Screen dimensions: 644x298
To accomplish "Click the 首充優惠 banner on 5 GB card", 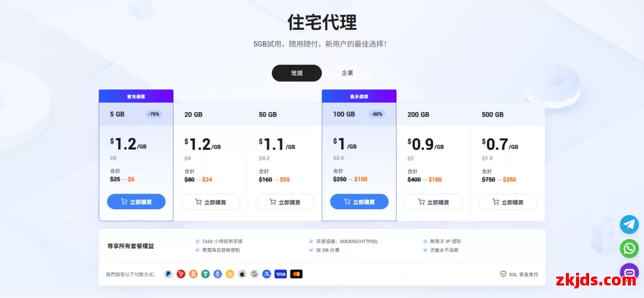I will [136, 97].
